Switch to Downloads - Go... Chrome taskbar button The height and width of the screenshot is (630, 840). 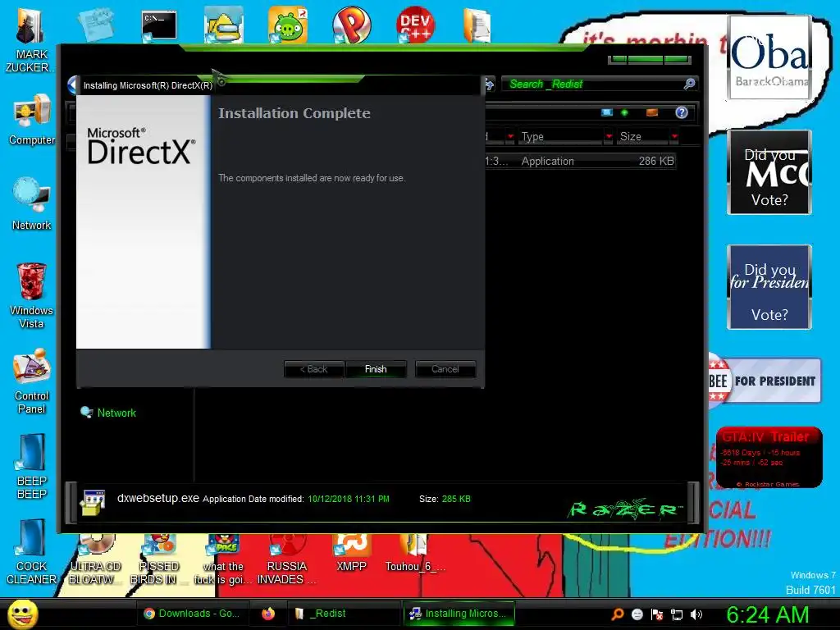(x=192, y=614)
